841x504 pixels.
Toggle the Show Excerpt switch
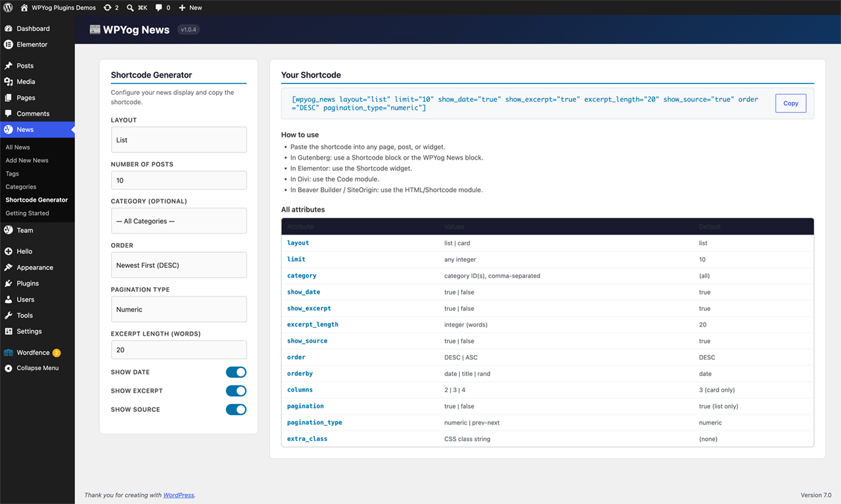[x=236, y=391]
